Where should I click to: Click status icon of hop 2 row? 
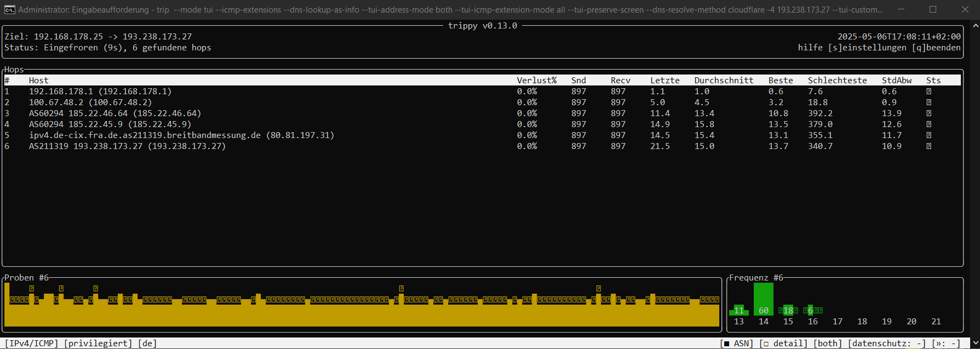tap(929, 102)
